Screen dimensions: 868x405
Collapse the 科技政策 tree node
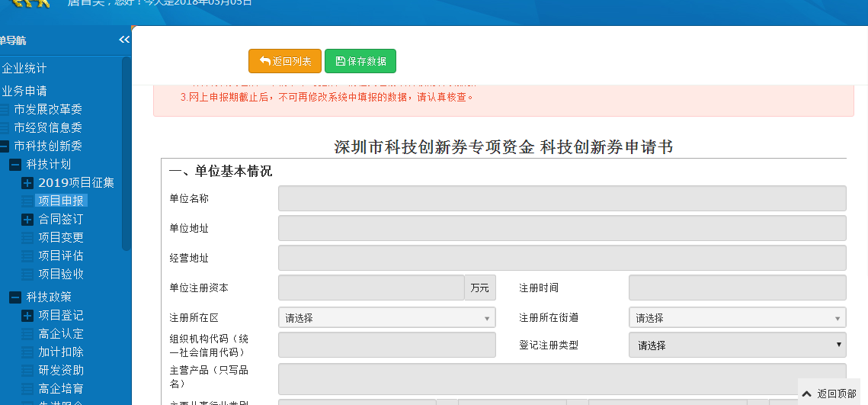(15, 297)
